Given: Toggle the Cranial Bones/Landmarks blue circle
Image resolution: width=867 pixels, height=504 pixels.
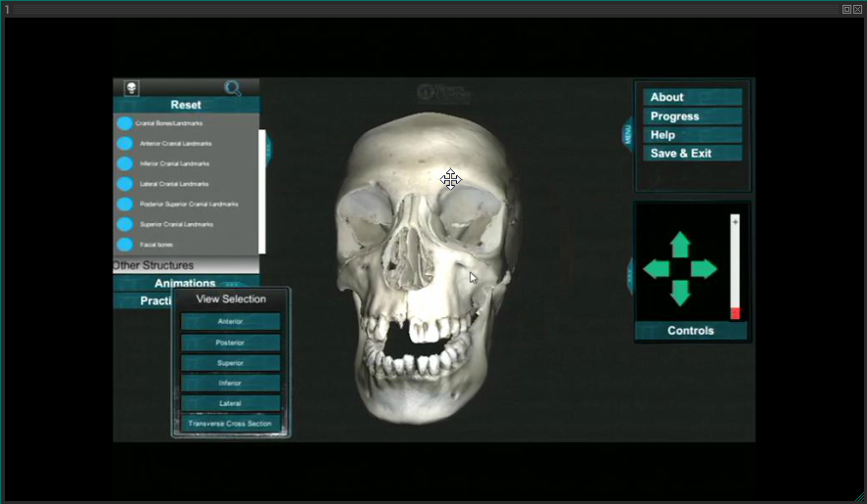Looking at the screenshot, I should point(124,123).
